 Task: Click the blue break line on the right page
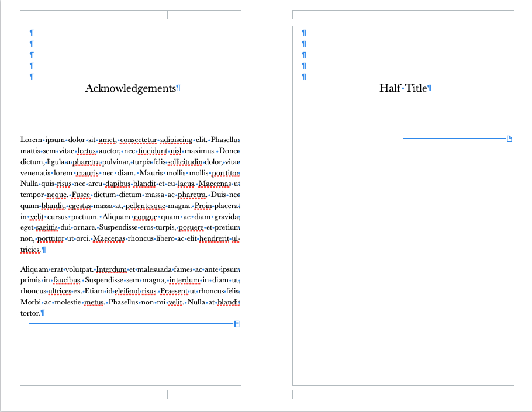[x=453, y=139]
